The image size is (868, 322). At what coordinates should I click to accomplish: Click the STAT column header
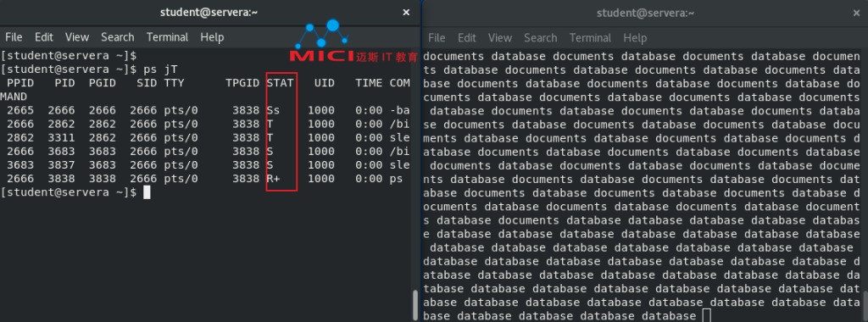click(280, 83)
